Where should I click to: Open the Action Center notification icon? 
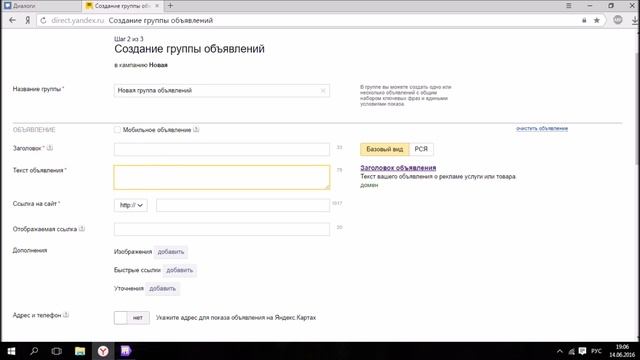coord(582,351)
